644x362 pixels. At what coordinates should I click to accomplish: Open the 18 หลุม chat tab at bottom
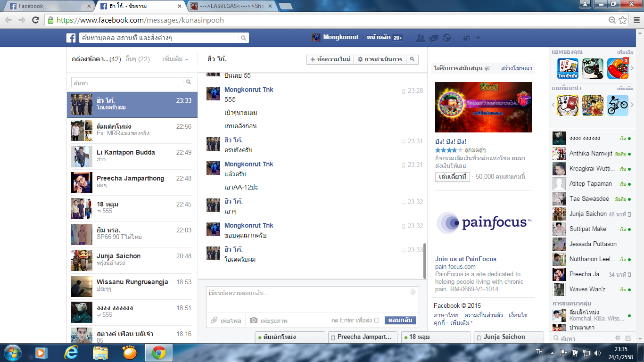436,337
